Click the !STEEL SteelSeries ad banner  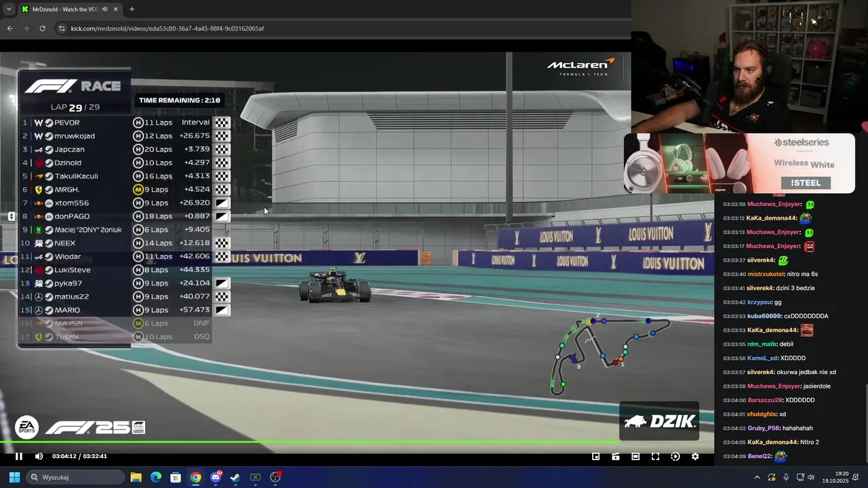[x=739, y=163]
